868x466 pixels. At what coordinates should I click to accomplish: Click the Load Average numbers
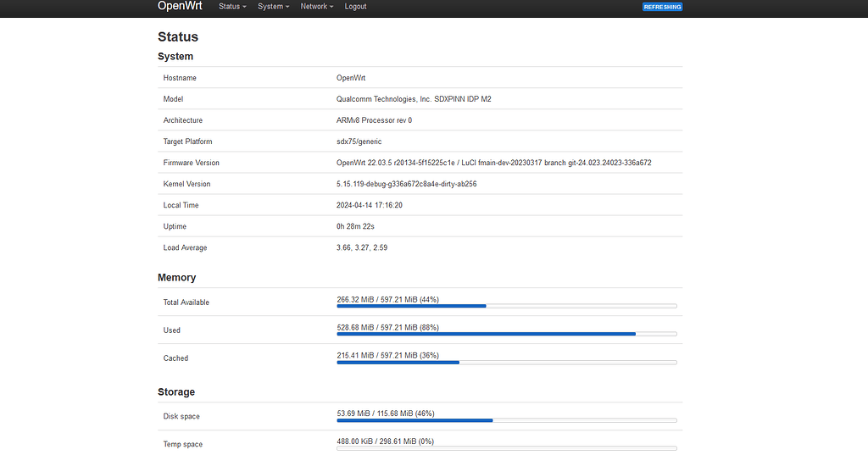coord(362,247)
